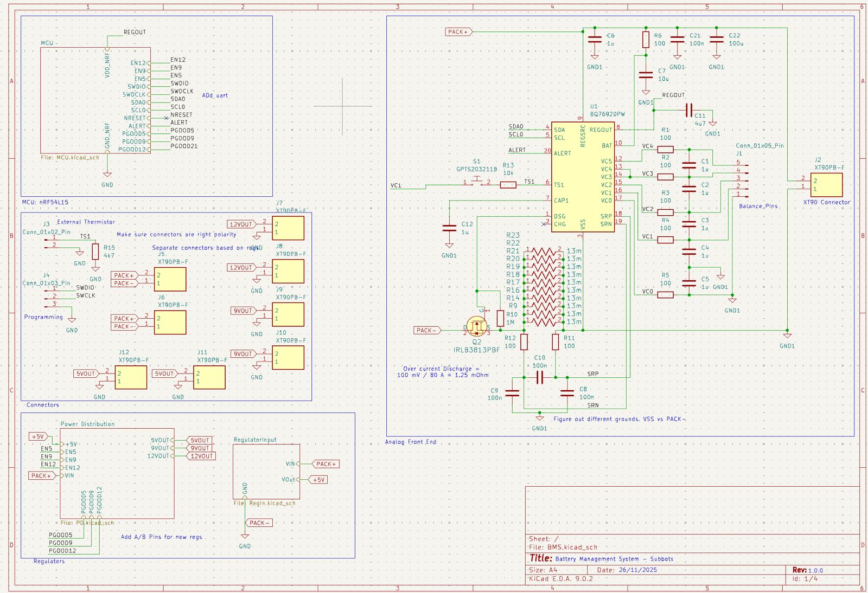Select the R15 4k7 thermistor resistor

(x=95, y=252)
